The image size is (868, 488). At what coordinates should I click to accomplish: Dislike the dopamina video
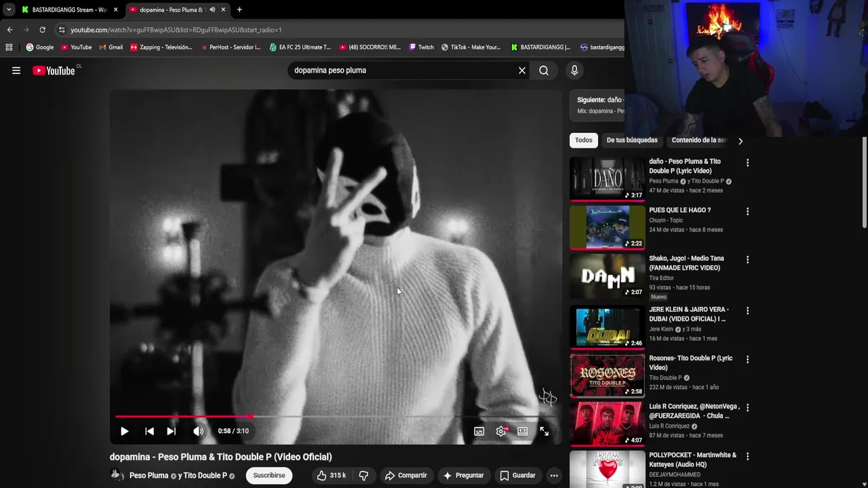[x=363, y=476]
